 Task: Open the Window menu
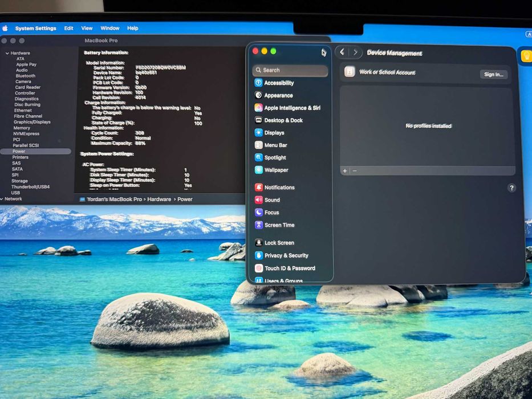pyautogui.click(x=110, y=28)
